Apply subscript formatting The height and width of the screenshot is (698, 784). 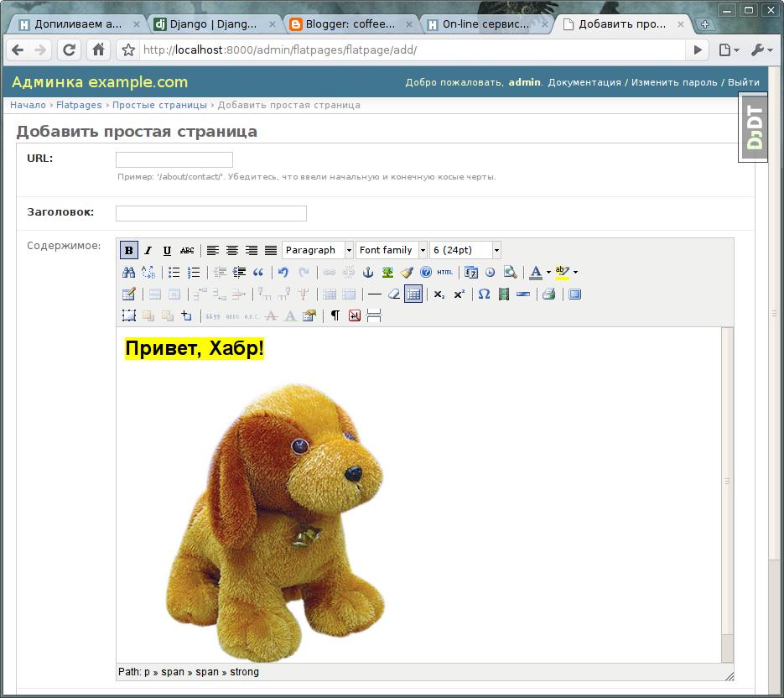439,294
